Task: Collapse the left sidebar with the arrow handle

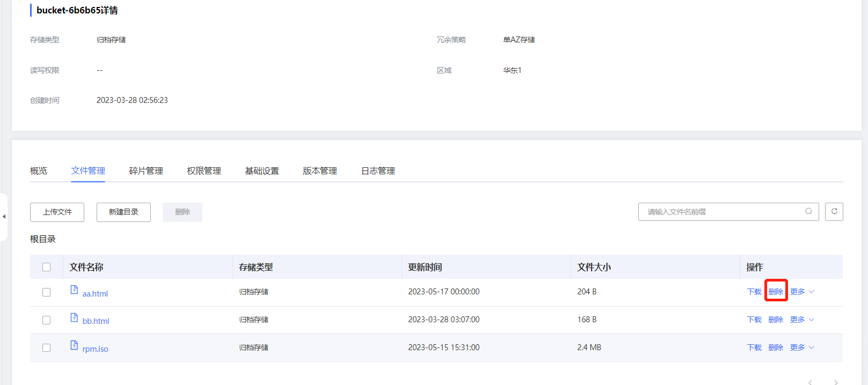Action: (x=4, y=217)
